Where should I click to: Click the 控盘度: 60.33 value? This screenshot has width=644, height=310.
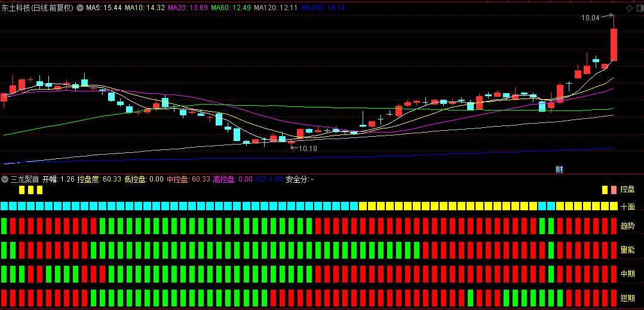tap(99, 179)
